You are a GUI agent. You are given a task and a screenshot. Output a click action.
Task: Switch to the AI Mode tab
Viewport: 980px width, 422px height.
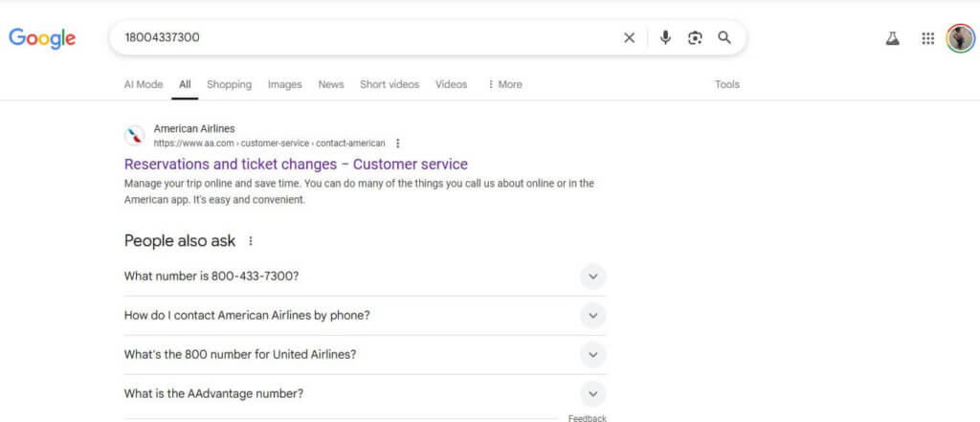pos(144,84)
